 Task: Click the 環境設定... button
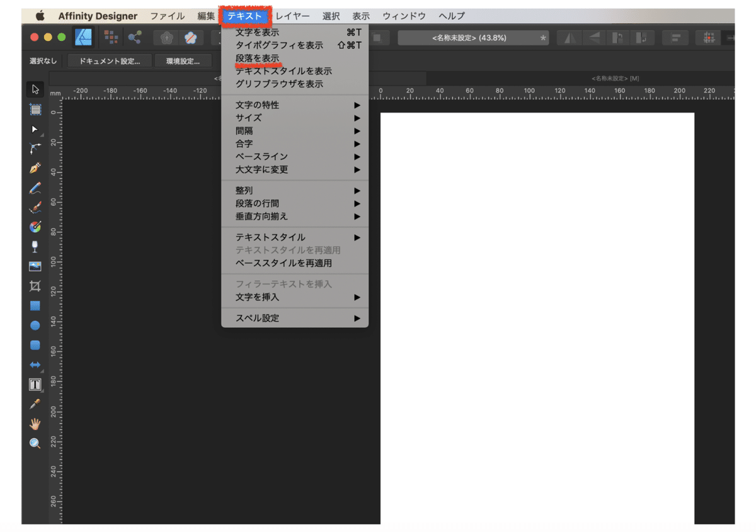coord(183,61)
